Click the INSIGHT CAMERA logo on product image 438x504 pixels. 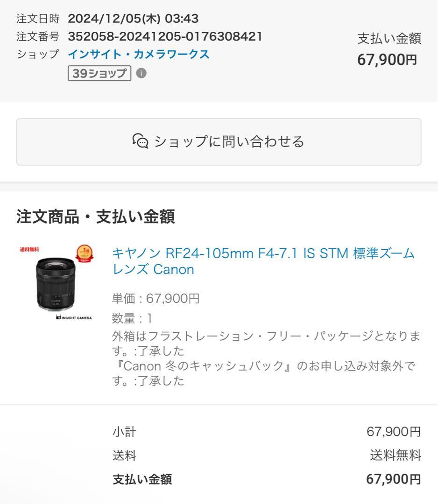point(75,317)
